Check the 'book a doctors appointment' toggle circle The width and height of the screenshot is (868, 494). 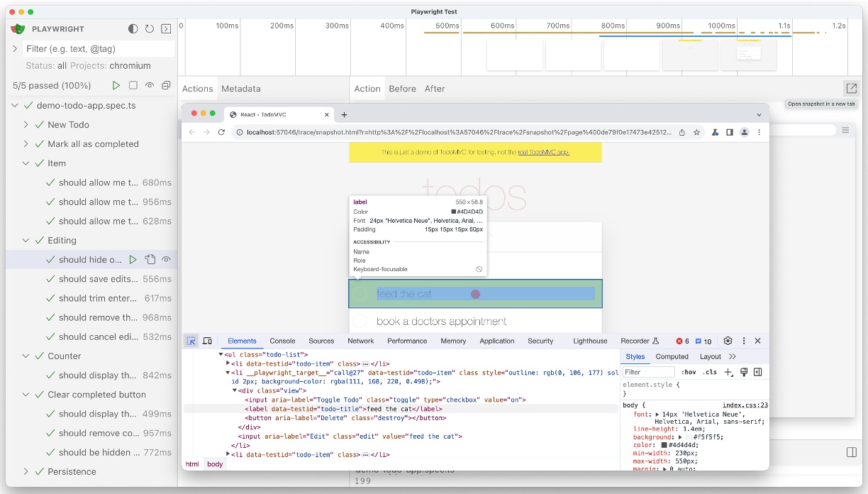click(361, 322)
